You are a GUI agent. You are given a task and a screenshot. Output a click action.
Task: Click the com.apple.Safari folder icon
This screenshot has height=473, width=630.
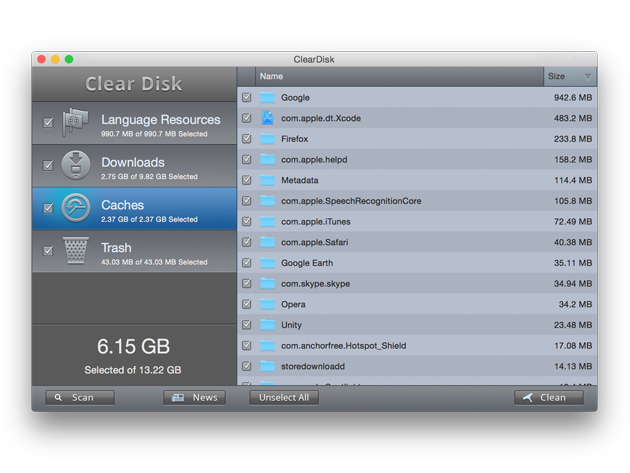click(x=267, y=242)
